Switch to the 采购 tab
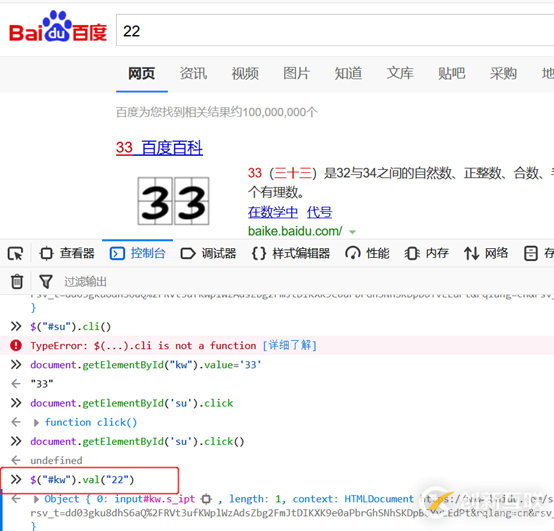Image resolution: width=554 pixels, height=531 pixels. pos(503,73)
